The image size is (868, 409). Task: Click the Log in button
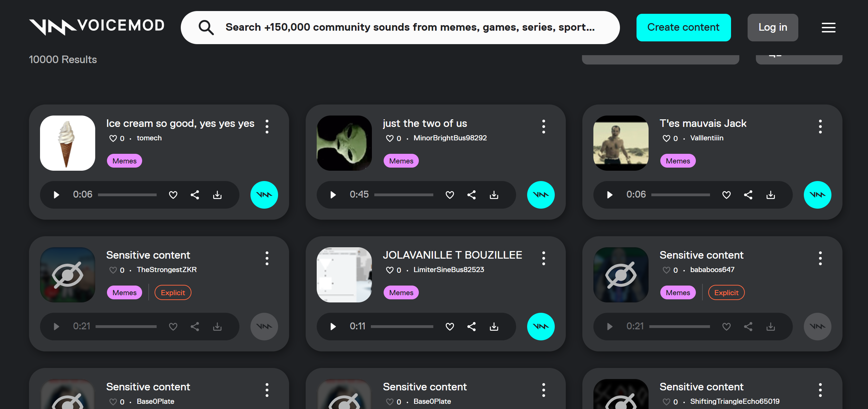(773, 28)
